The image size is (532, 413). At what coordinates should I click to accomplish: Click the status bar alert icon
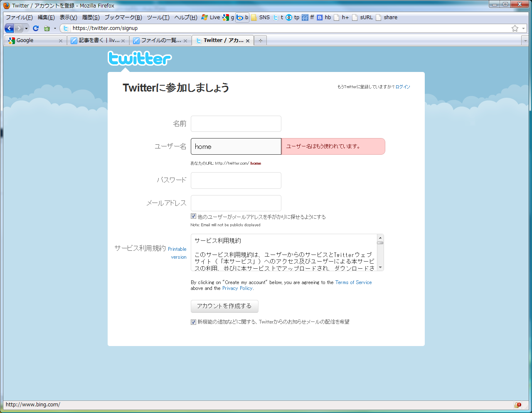pos(518,405)
